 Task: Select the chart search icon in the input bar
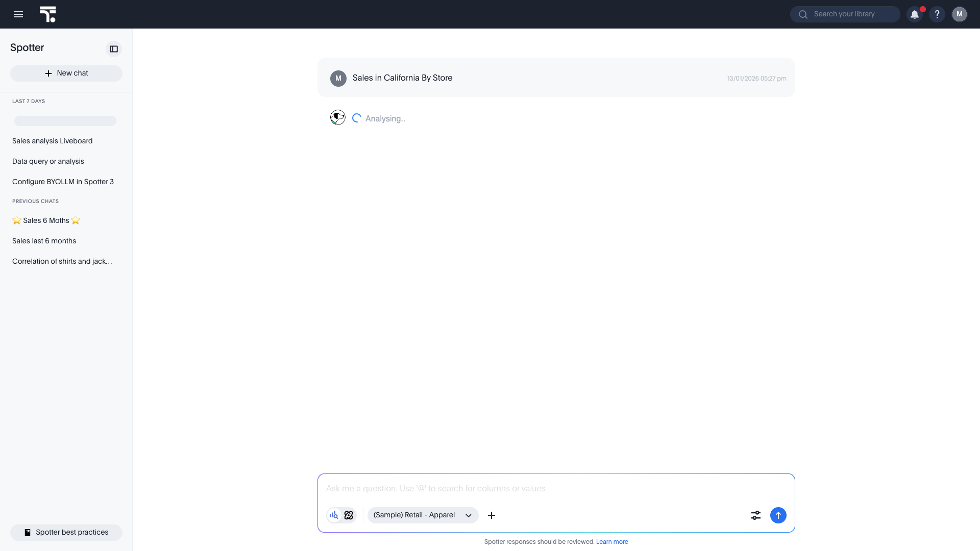334,515
